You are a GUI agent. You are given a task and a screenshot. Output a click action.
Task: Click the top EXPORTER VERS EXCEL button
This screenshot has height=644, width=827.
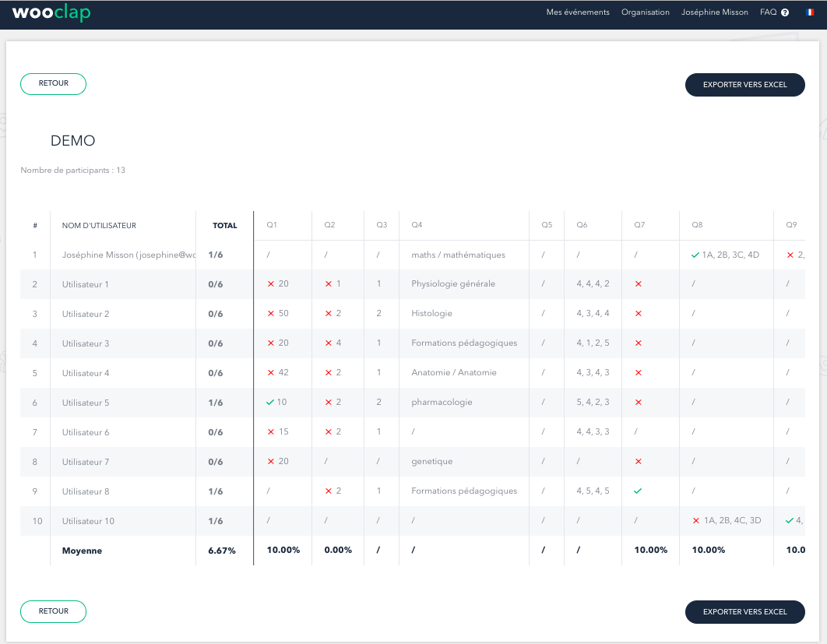coord(744,84)
